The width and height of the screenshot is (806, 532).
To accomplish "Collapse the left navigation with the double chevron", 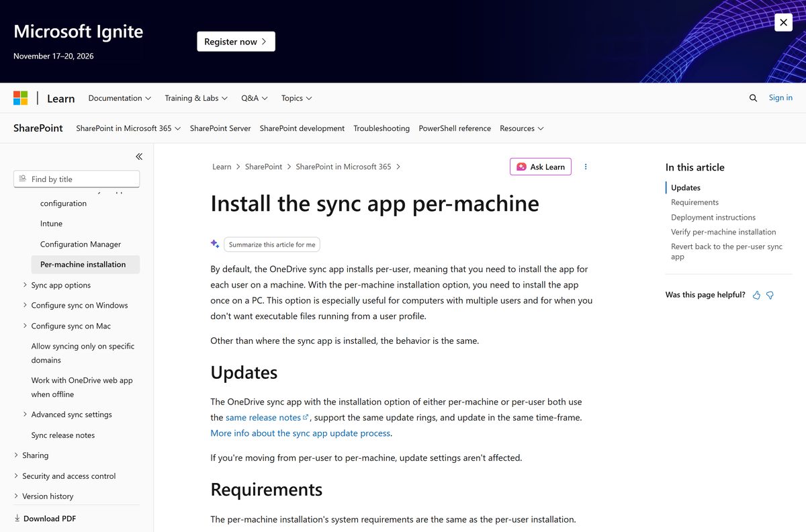I will click(x=139, y=157).
